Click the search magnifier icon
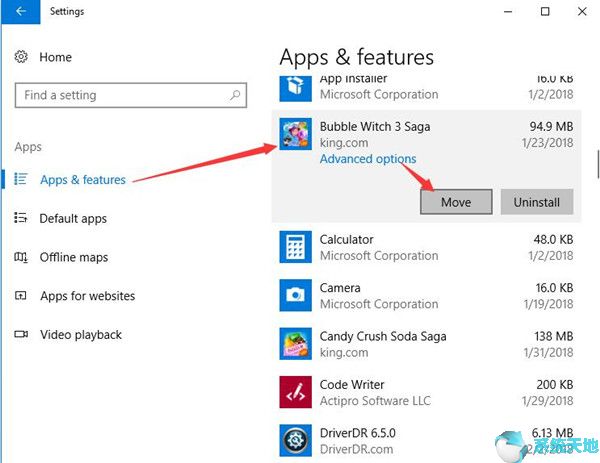600x463 pixels. click(236, 95)
